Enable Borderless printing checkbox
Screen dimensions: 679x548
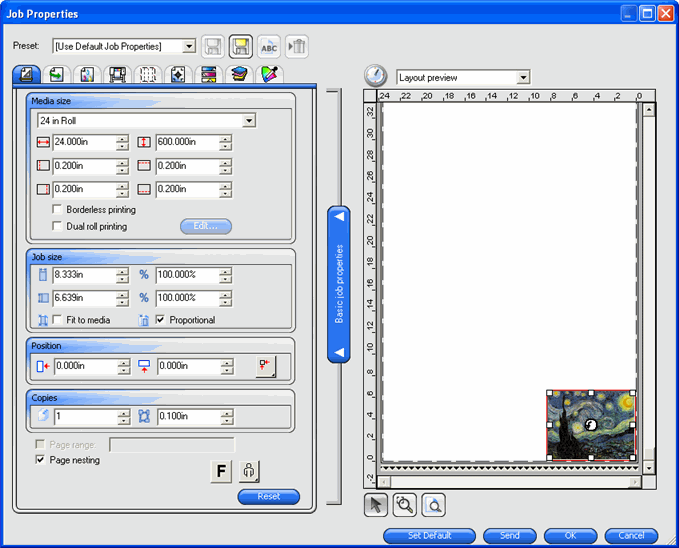(x=57, y=210)
